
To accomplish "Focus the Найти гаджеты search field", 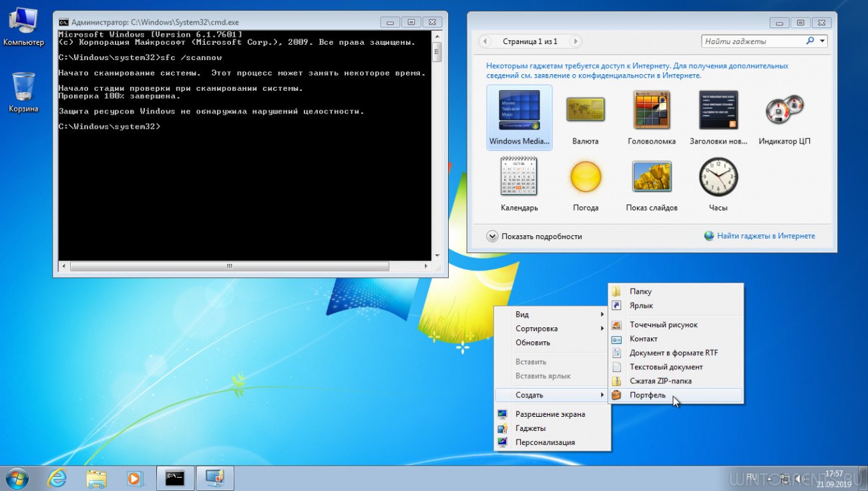I will click(x=752, y=41).
